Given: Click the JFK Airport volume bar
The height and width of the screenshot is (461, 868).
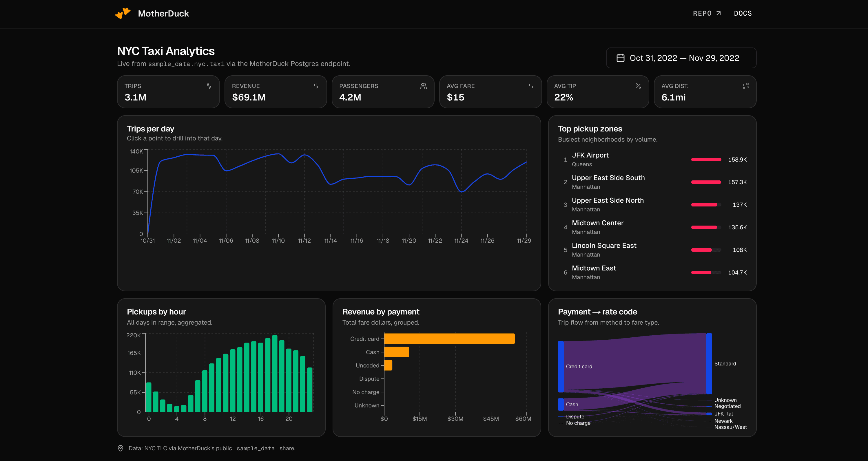Looking at the screenshot, I should point(706,160).
